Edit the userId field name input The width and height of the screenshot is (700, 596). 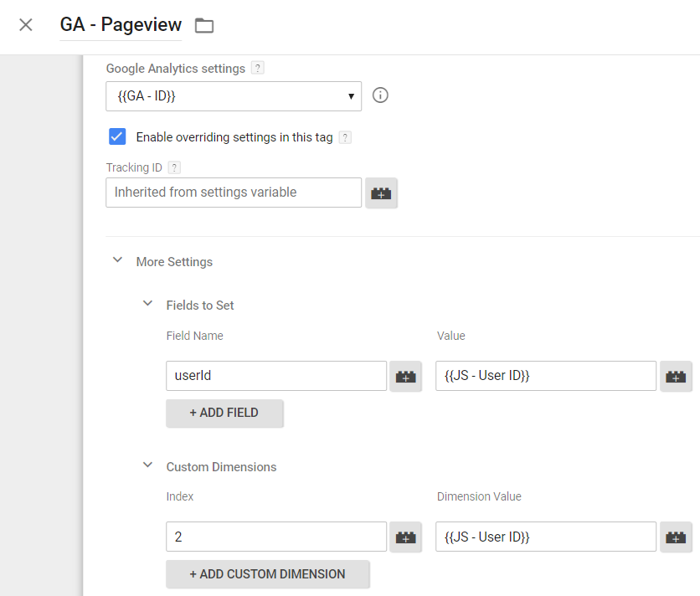pyautogui.click(x=276, y=376)
